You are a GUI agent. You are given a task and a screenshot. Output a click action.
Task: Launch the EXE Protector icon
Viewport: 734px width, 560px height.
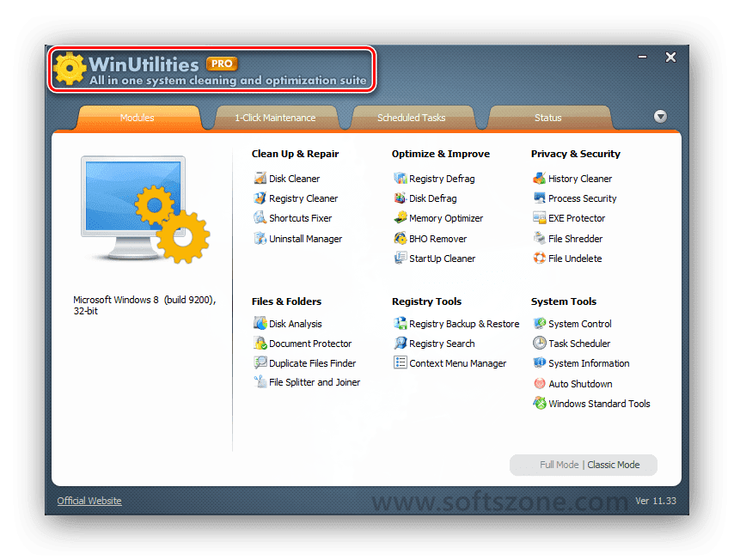click(539, 217)
